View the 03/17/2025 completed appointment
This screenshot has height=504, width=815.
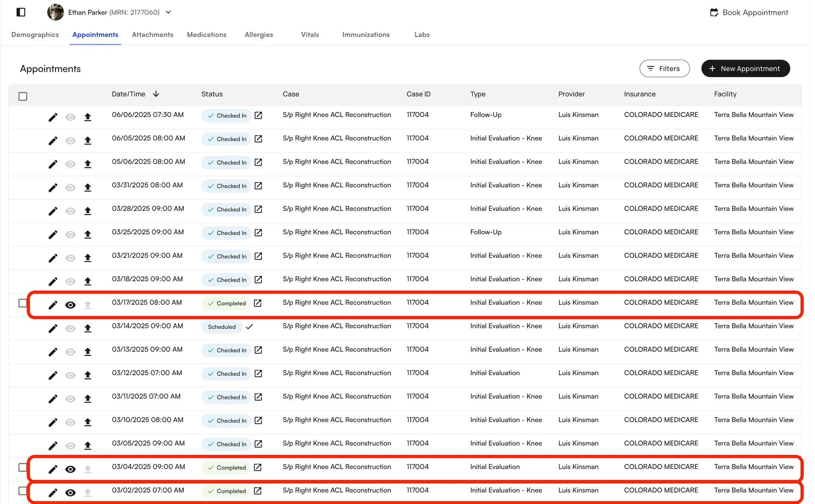pos(70,305)
